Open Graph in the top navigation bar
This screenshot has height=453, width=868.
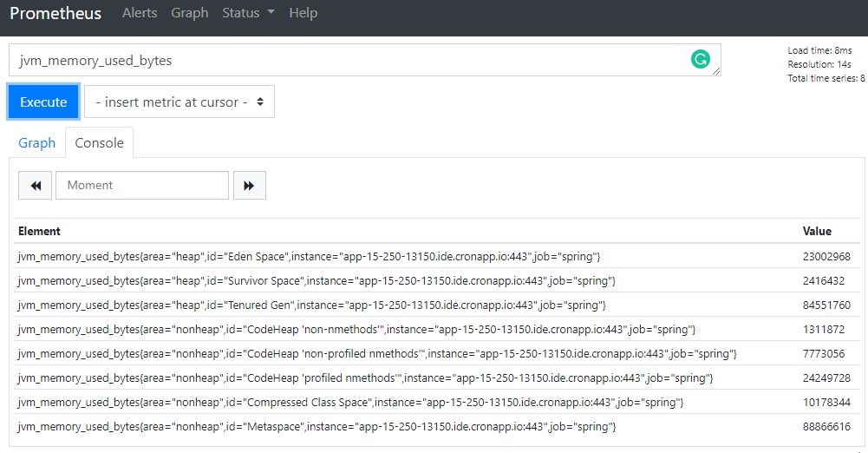point(189,13)
